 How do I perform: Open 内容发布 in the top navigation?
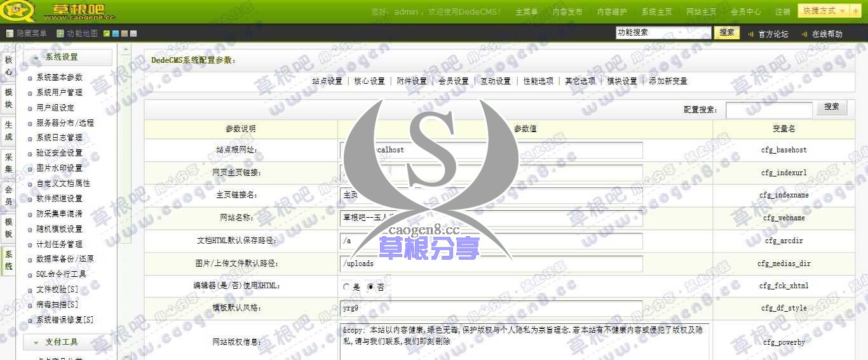click(567, 12)
